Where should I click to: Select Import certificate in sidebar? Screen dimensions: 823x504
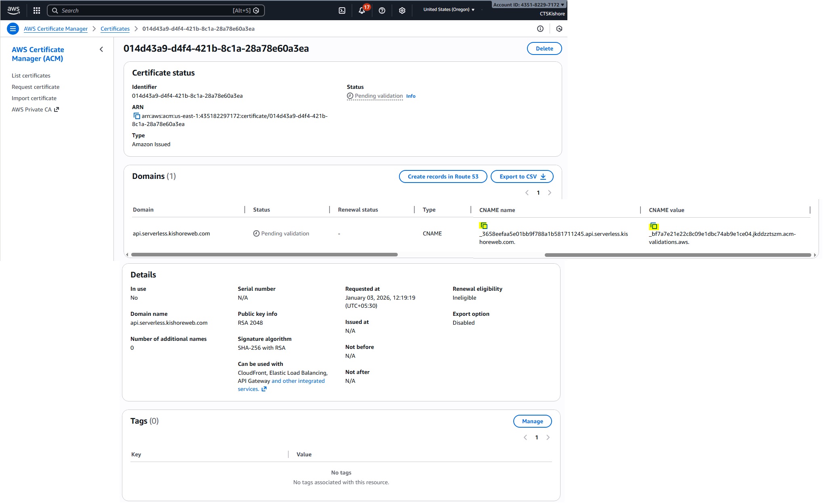tap(34, 98)
